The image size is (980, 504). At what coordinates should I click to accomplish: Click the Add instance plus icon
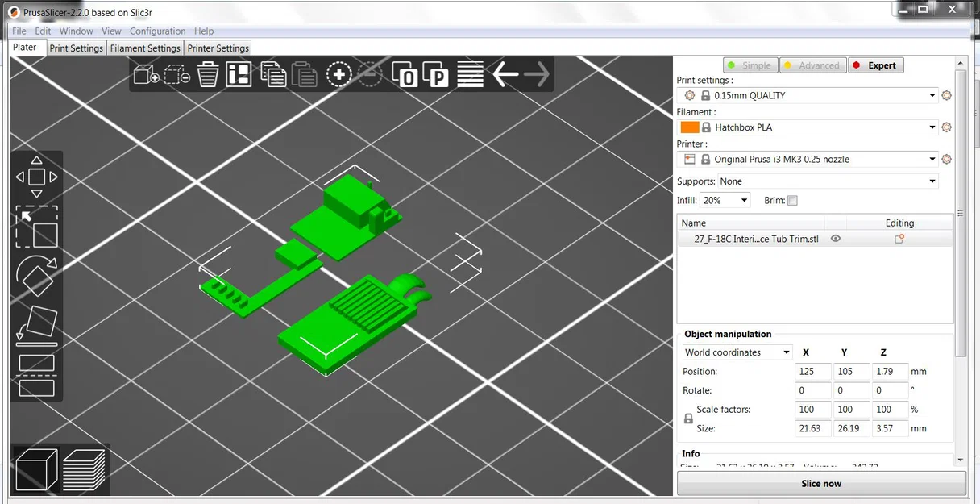pyautogui.click(x=339, y=75)
